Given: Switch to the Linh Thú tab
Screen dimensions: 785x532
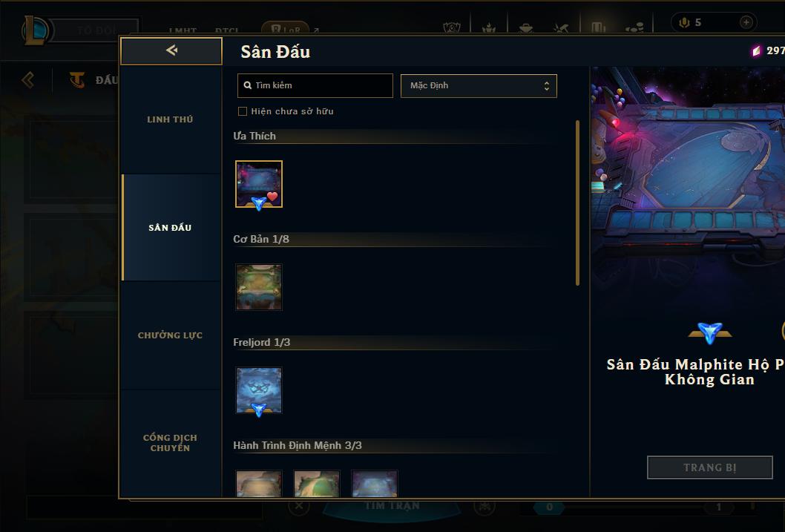Looking at the screenshot, I should [x=170, y=119].
